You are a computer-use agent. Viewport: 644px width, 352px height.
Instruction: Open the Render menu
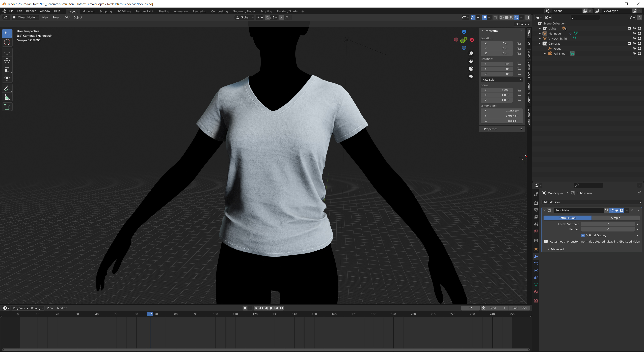coord(31,11)
